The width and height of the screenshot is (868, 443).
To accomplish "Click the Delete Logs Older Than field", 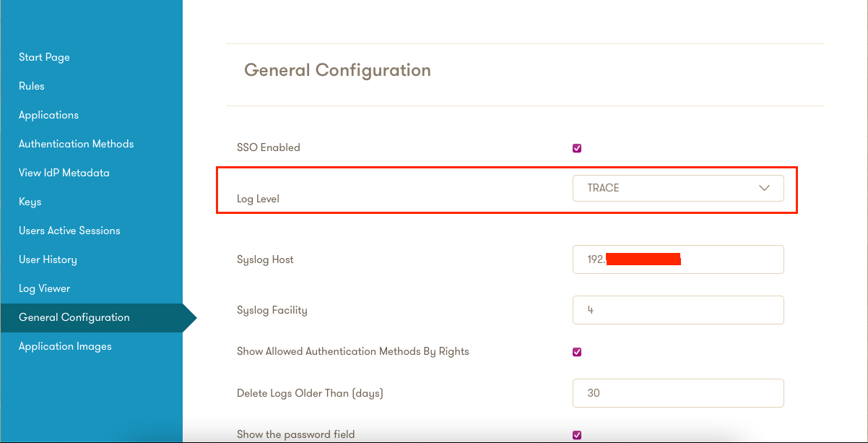I will pyautogui.click(x=677, y=393).
